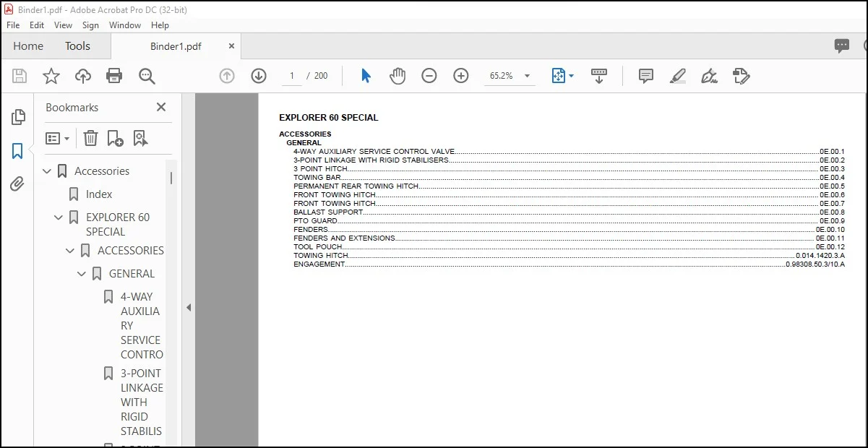The image size is (868, 448).
Task: Go to previous page arrow
Action: (227, 76)
